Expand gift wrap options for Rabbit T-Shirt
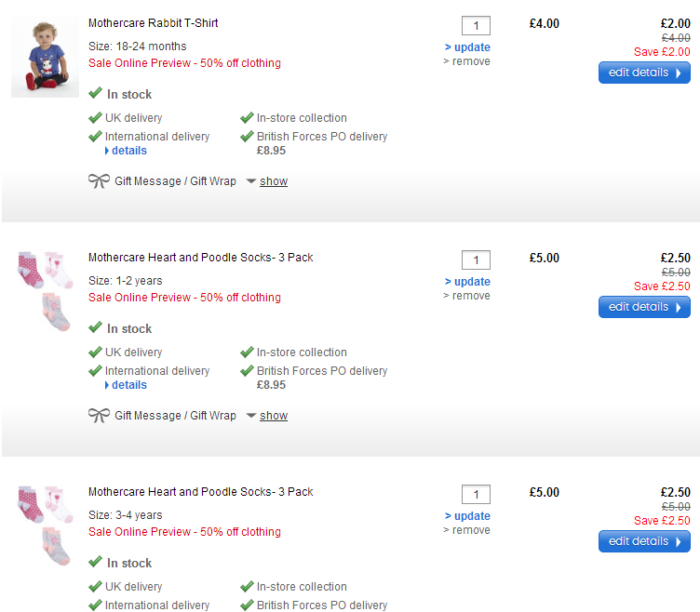Viewport: 700px width, 612px height. pyautogui.click(x=273, y=181)
